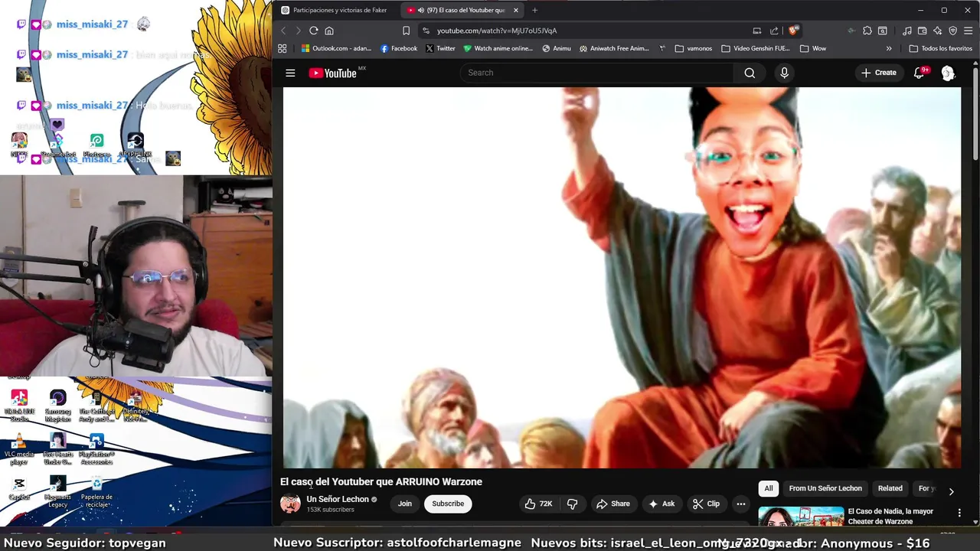Select From Un Señor Lechon chip

point(825,488)
